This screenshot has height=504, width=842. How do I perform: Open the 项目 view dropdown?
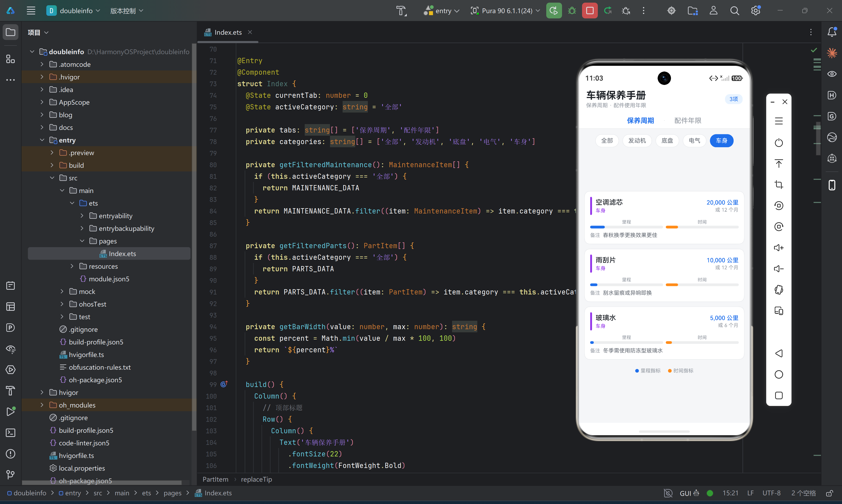(38, 32)
